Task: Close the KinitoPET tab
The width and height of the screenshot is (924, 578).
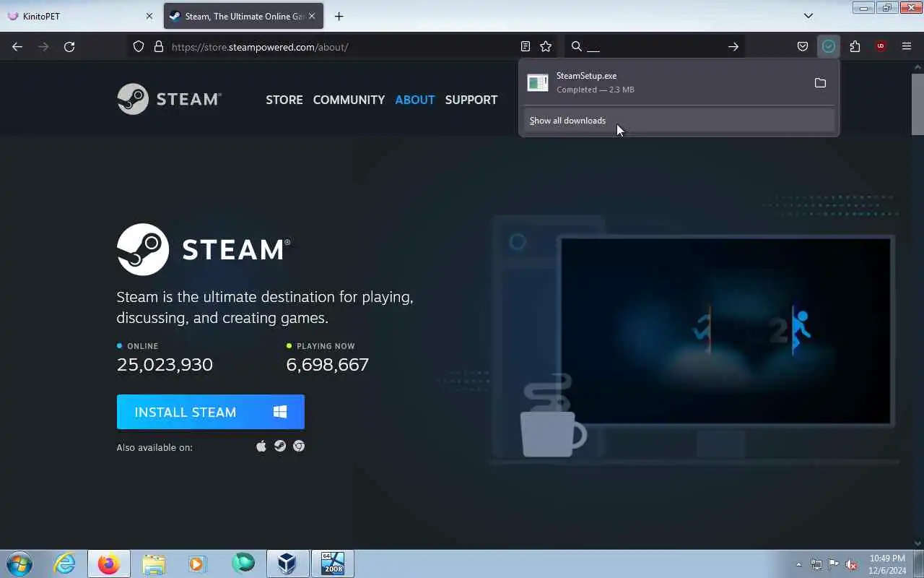Action: (149, 16)
